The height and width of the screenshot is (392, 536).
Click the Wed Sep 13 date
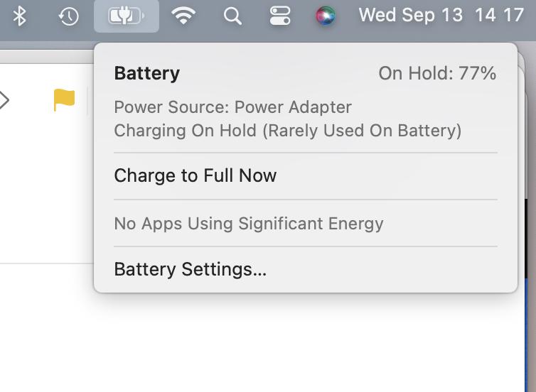pos(411,15)
